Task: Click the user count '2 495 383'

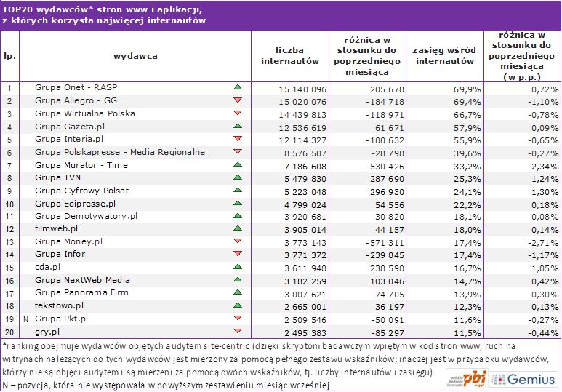Action: pyautogui.click(x=305, y=333)
